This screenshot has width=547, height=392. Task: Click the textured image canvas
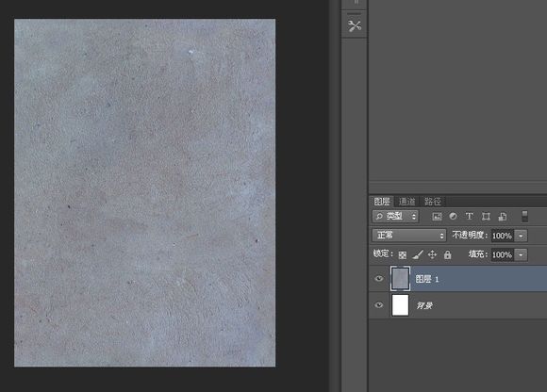145,192
